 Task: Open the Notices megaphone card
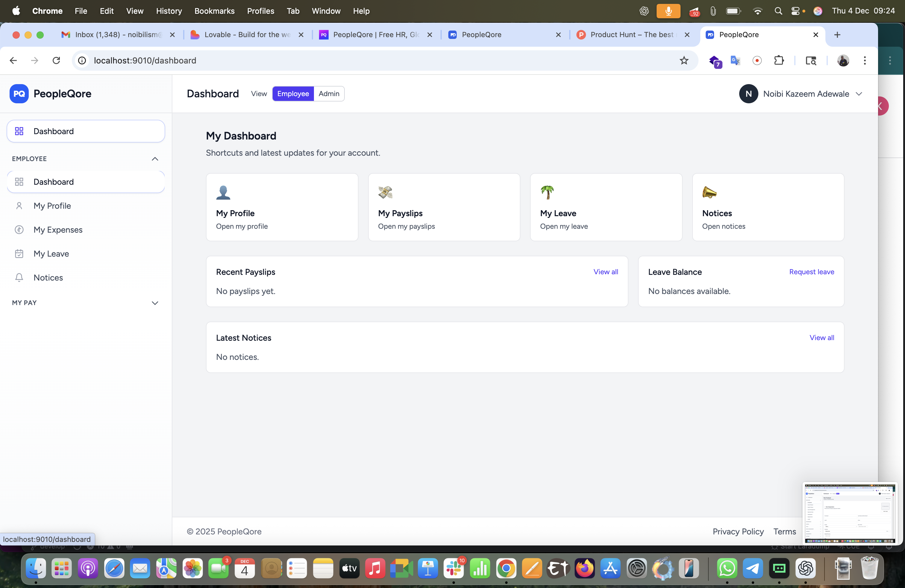pos(768,207)
